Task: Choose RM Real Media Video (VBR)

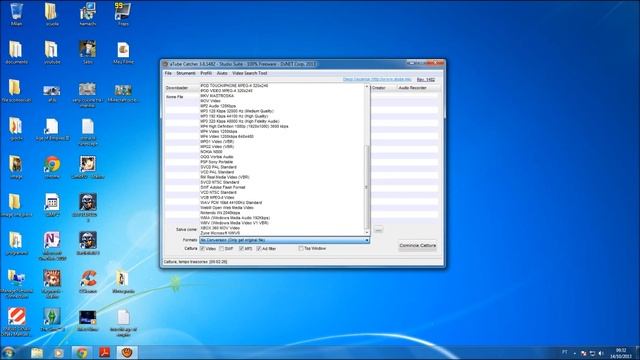Action: (224, 177)
